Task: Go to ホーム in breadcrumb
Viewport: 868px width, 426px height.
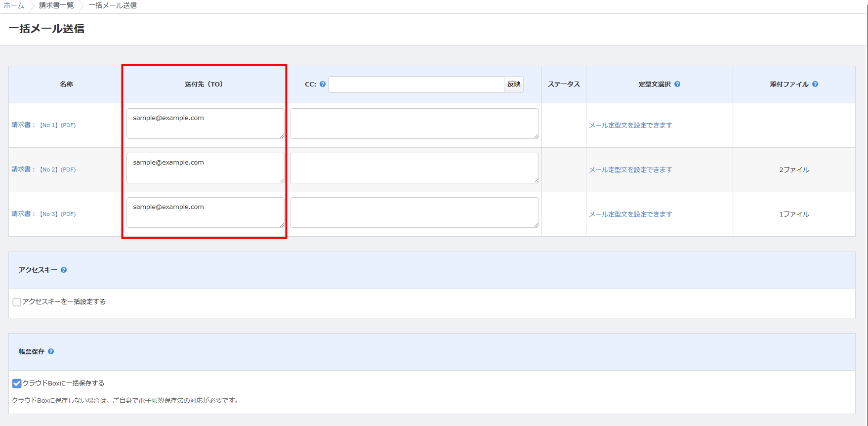Action: click(14, 5)
